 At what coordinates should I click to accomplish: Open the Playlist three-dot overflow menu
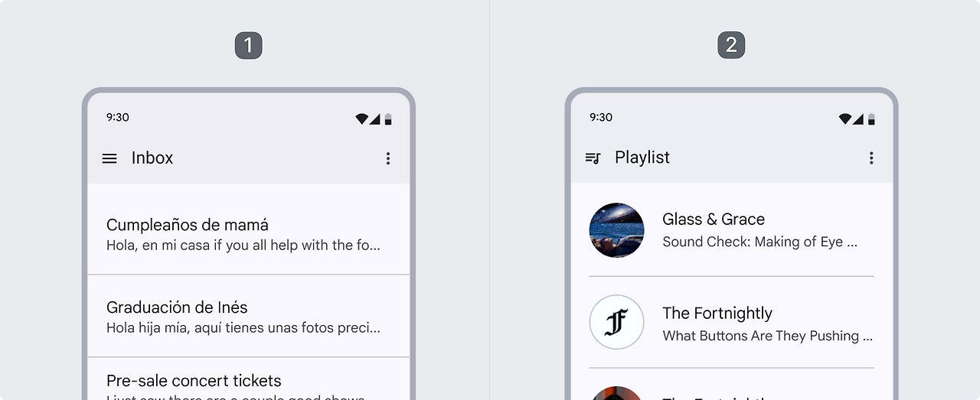tap(871, 158)
